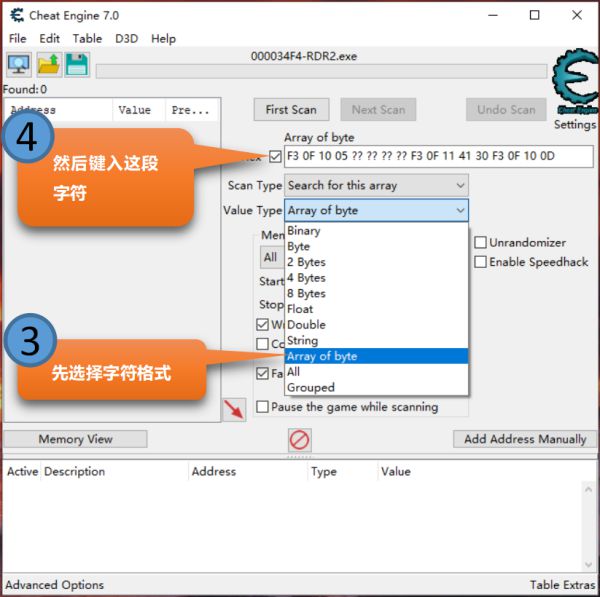The height and width of the screenshot is (597, 600).
Task: Enable the Speedhack checkbox
Action: click(481, 262)
